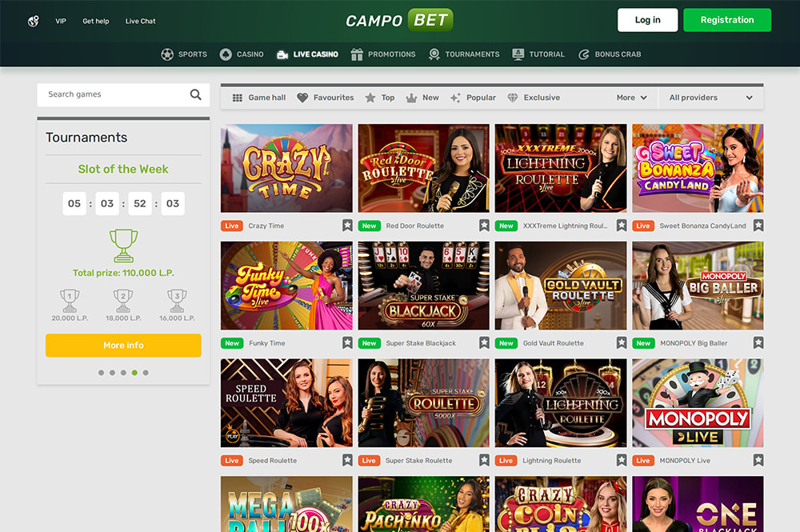
Task: Click the Live Casino camera icon
Action: pyautogui.click(x=282, y=54)
